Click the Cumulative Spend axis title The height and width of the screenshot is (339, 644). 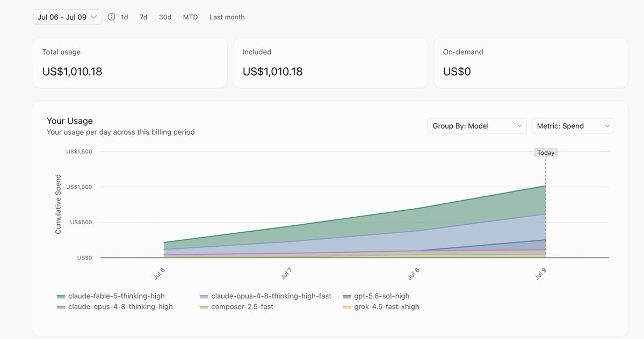point(58,204)
